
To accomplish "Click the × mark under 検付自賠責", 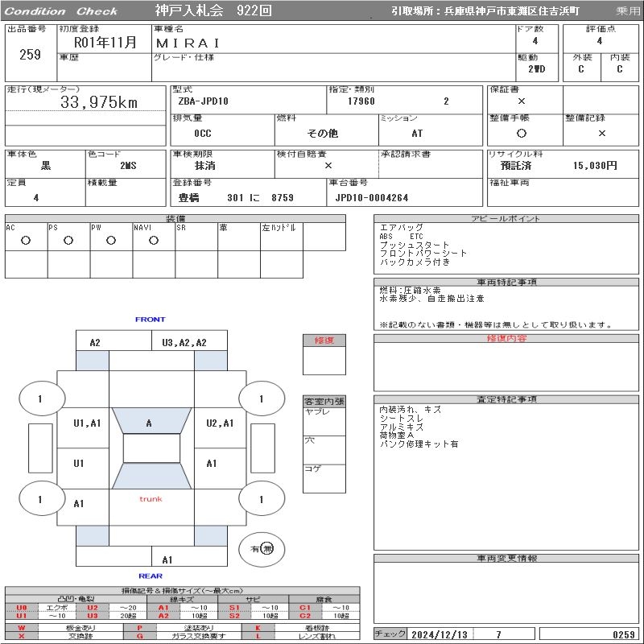I will point(328,166).
